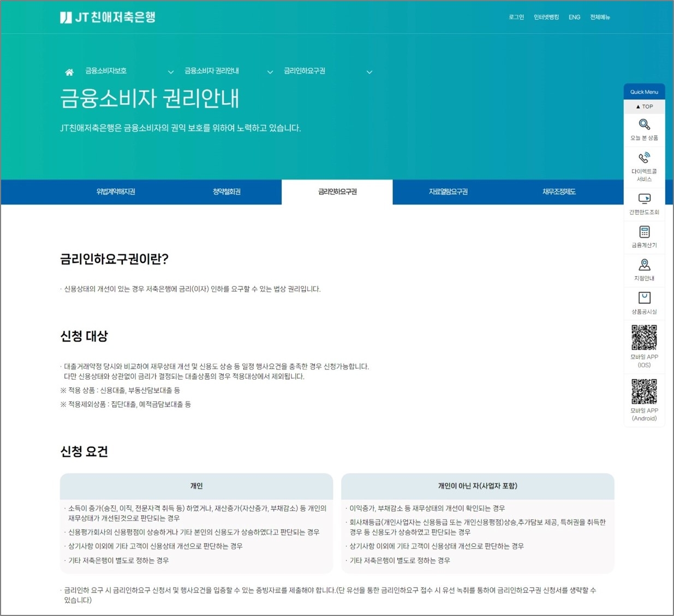Expand the 금융소비자보호 breadcrumb dropdown

coord(171,71)
